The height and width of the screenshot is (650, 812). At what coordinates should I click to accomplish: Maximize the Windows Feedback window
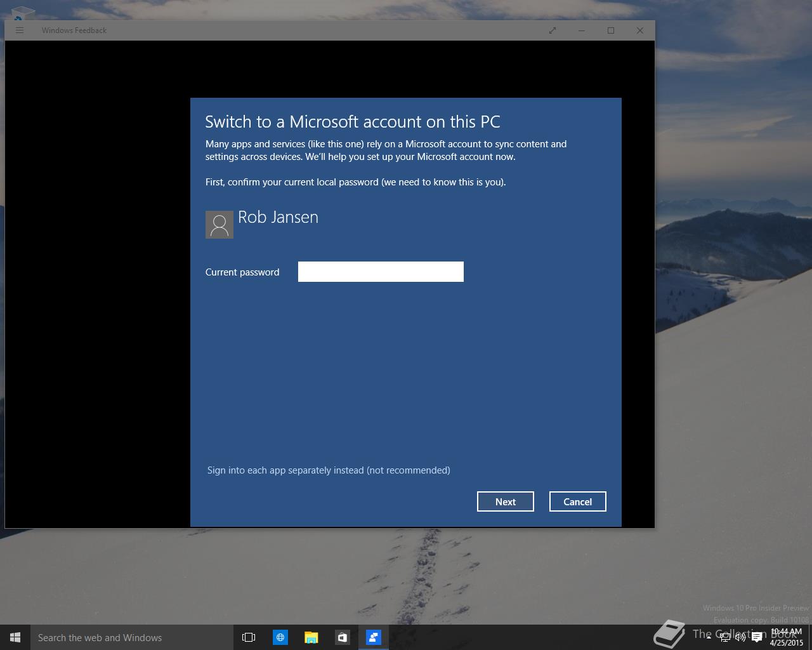click(611, 30)
